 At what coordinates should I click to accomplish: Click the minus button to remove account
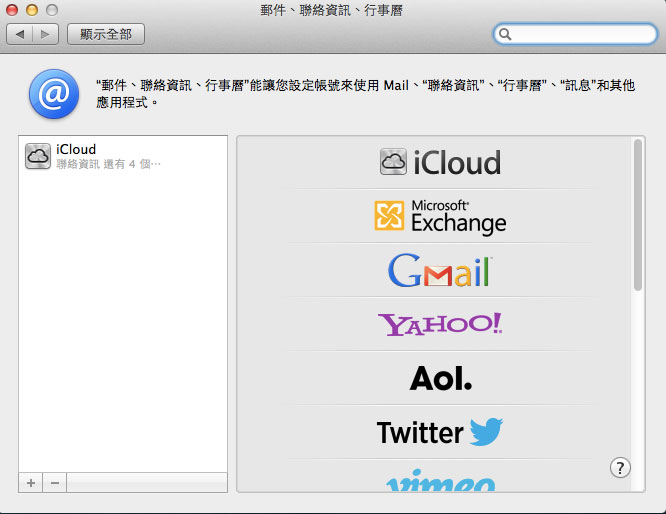(54, 483)
